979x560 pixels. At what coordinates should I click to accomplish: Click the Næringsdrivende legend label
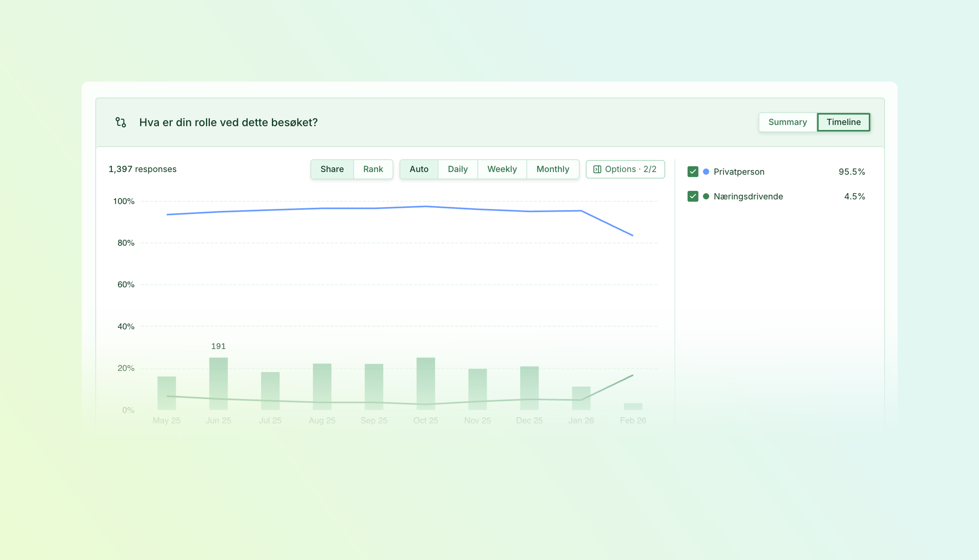coord(748,196)
